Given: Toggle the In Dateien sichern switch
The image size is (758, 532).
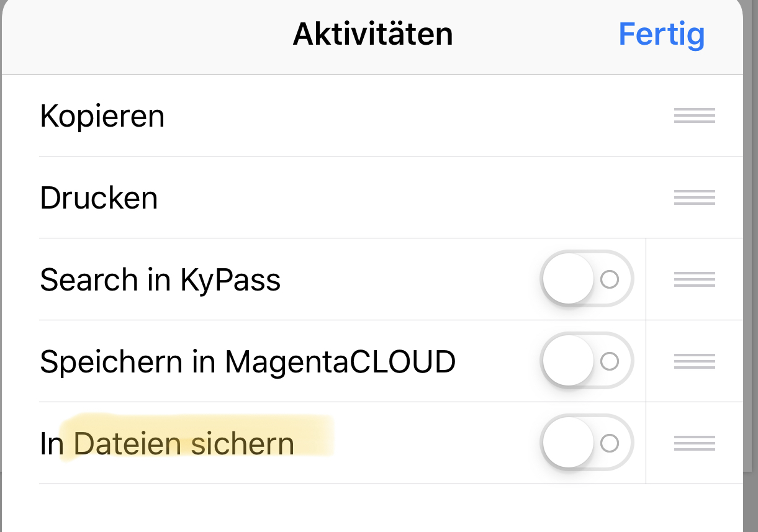Looking at the screenshot, I should pos(587,443).
